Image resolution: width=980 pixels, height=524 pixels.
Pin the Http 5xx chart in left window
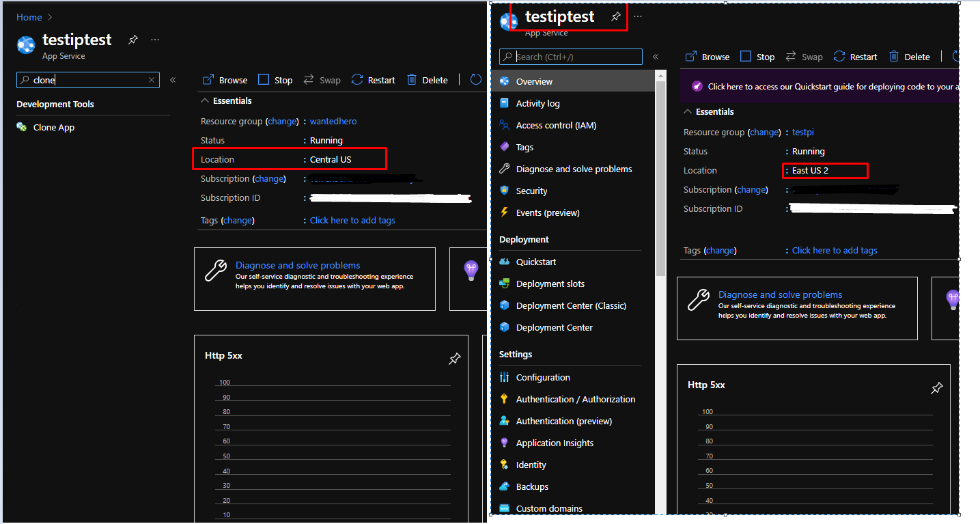point(454,359)
